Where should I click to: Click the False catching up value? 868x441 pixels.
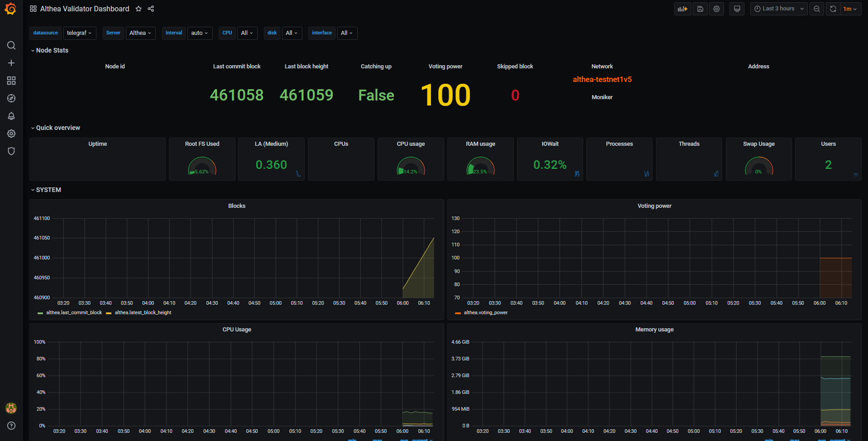point(376,95)
